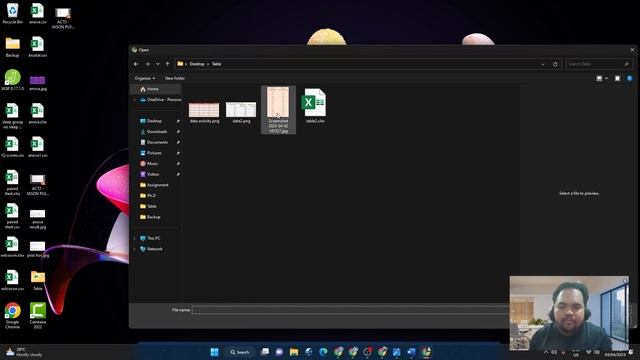Screen dimensions: 640x360
Task: Expand the This PC tree node
Action: point(135,238)
